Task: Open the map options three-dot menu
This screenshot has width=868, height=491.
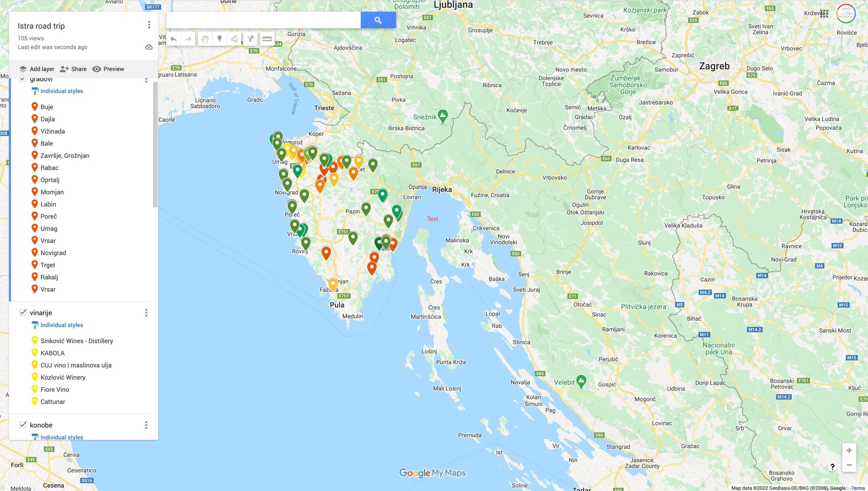Action: 149,24
